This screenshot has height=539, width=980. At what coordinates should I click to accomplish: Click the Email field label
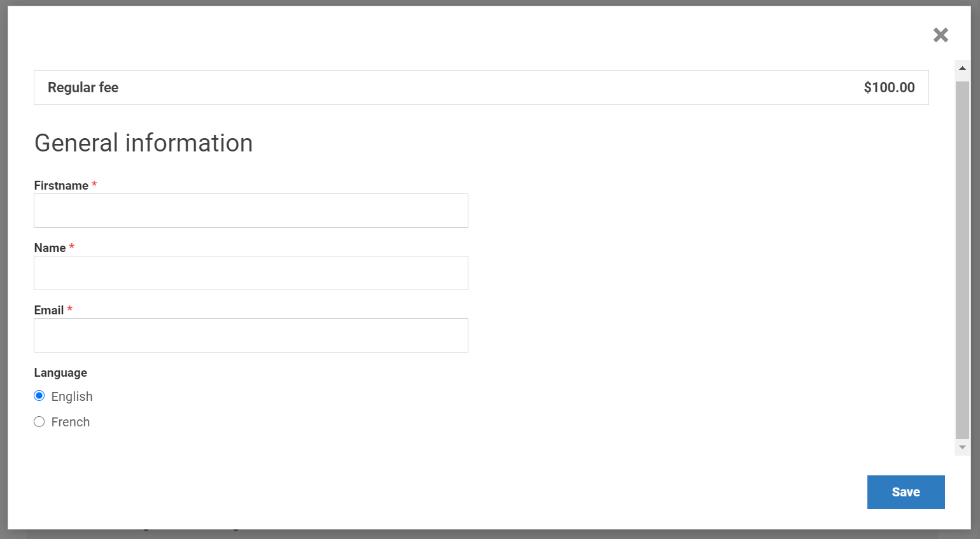click(49, 311)
